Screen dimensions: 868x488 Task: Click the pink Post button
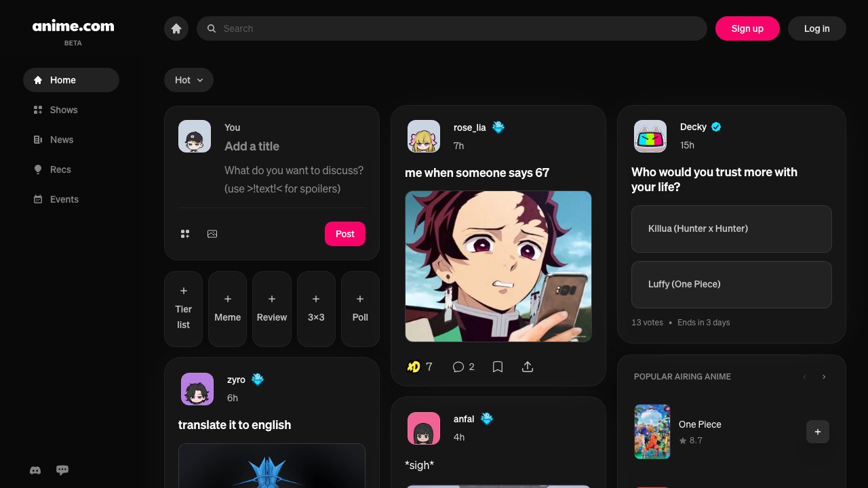[345, 234]
